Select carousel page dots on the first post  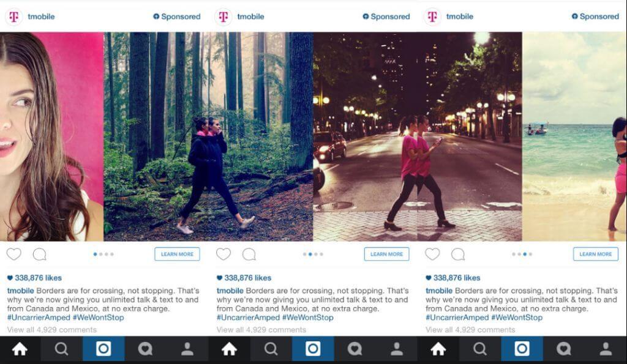[x=103, y=254]
